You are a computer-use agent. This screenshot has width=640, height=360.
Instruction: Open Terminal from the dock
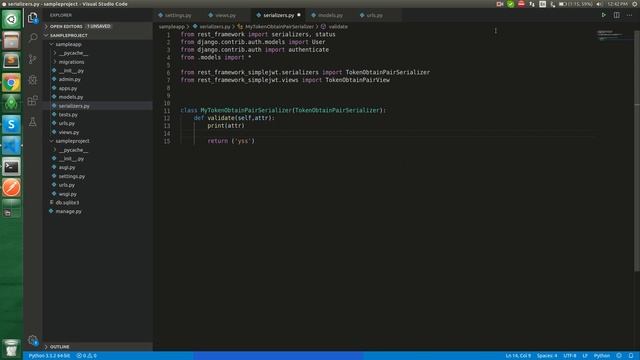pyautogui.click(x=11, y=167)
